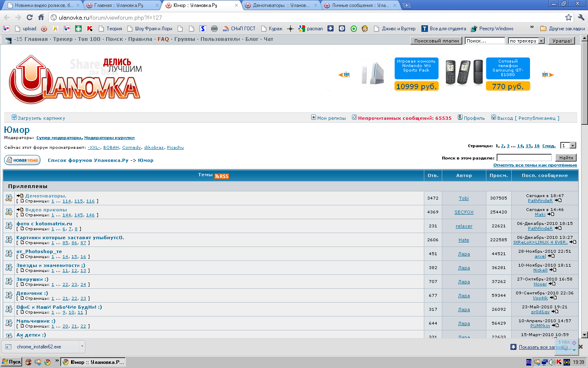
Task: Click the RU language indicator in the tray
Action: pyautogui.click(x=529, y=362)
